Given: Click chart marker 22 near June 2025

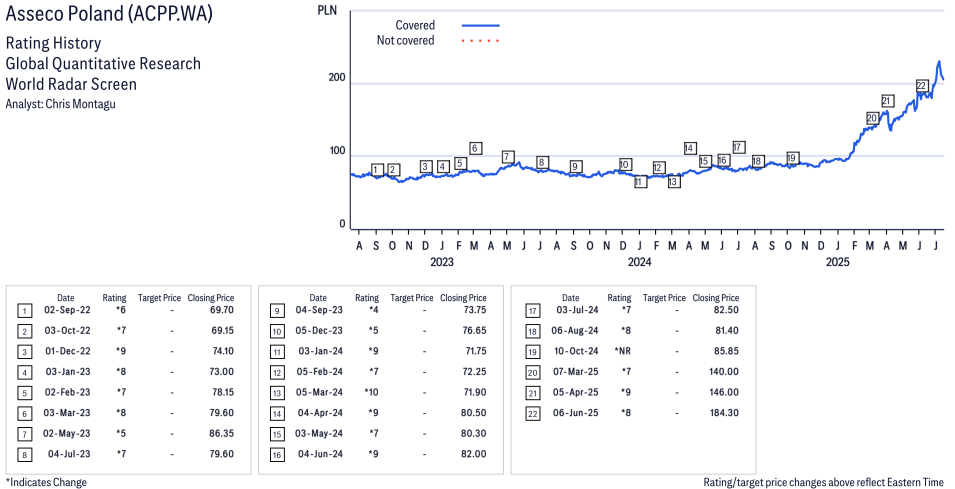Looking at the screenshot, I should tap(922, 85).
